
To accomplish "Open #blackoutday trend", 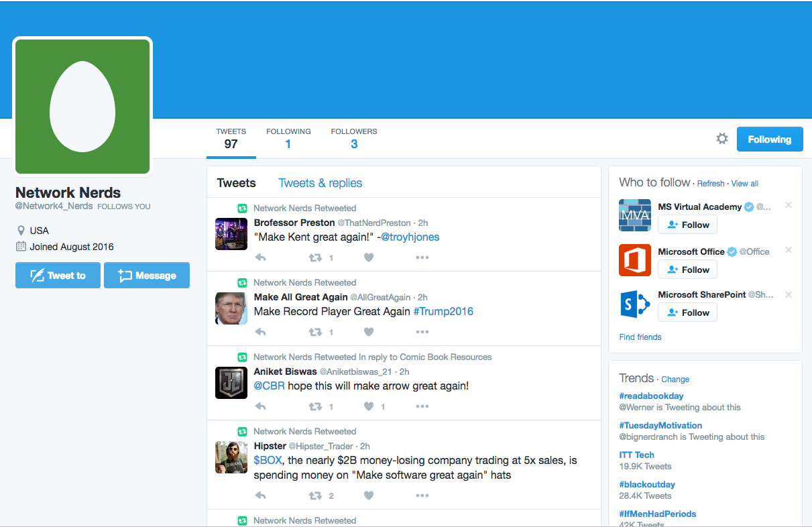I will click(x=648, y=485).
